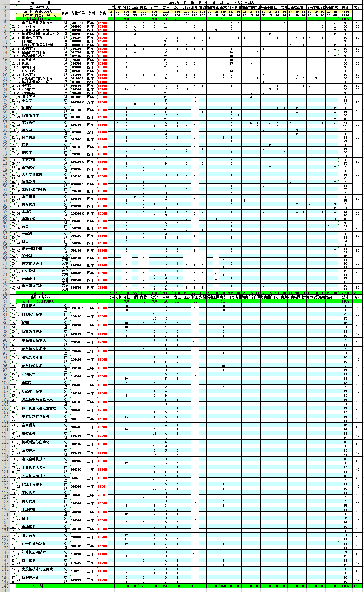
Task: Select the 专科合计1485人 green cell
Action: click(38, 19)
